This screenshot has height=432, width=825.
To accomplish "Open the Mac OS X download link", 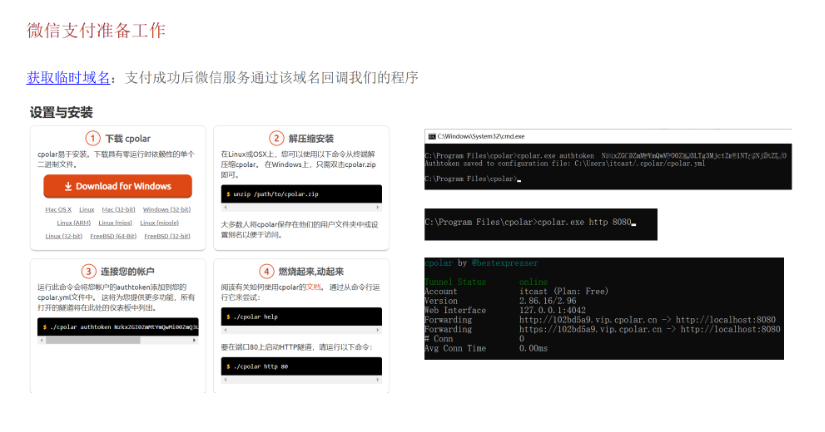I will coord(58,209).
